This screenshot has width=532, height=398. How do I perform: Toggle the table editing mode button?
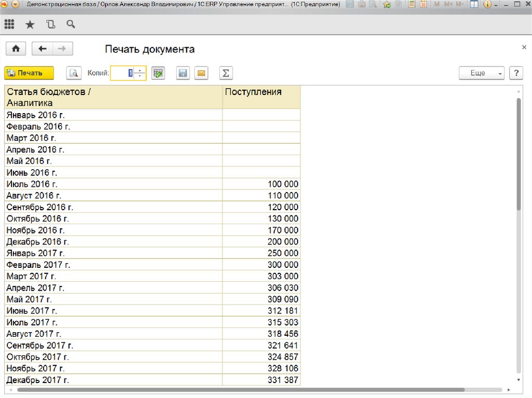(x=158, y=73)
